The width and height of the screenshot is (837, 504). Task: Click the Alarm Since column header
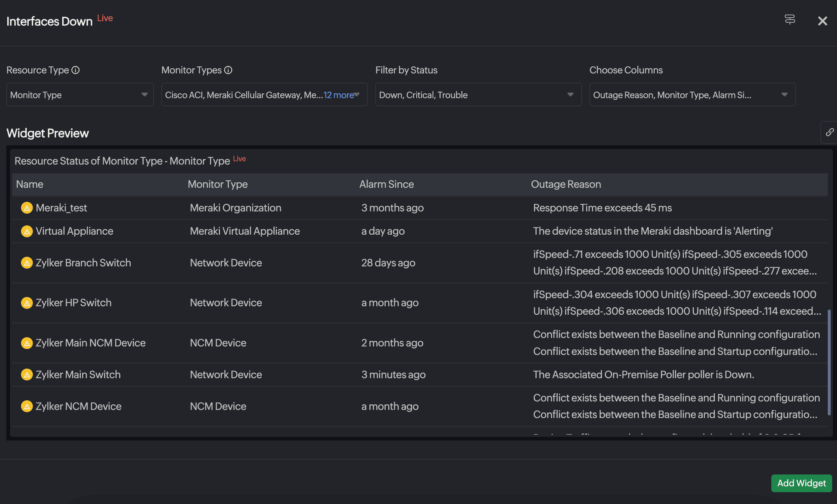point(386,184)
